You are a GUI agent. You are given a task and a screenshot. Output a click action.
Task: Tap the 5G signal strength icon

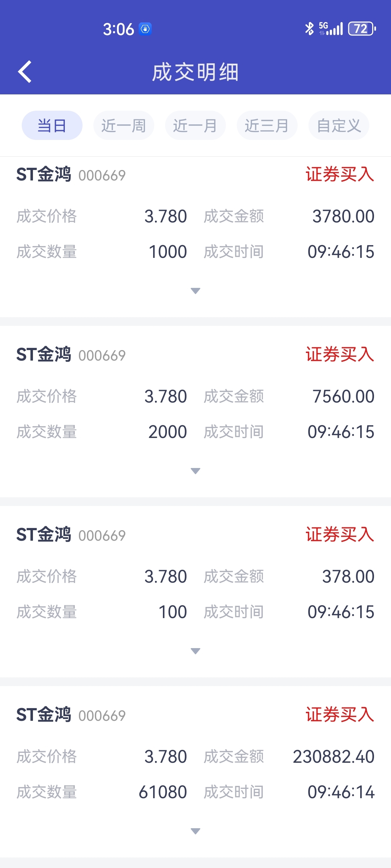[x=331, y=29]
